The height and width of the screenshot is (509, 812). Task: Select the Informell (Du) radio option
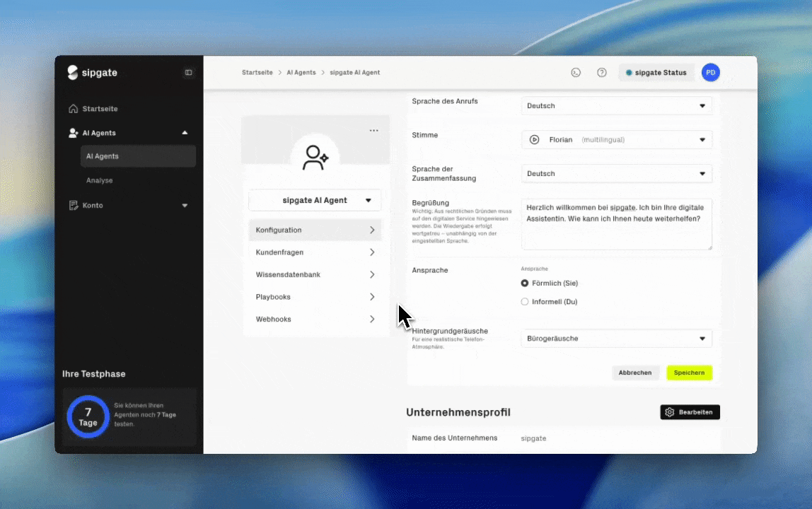525,302
